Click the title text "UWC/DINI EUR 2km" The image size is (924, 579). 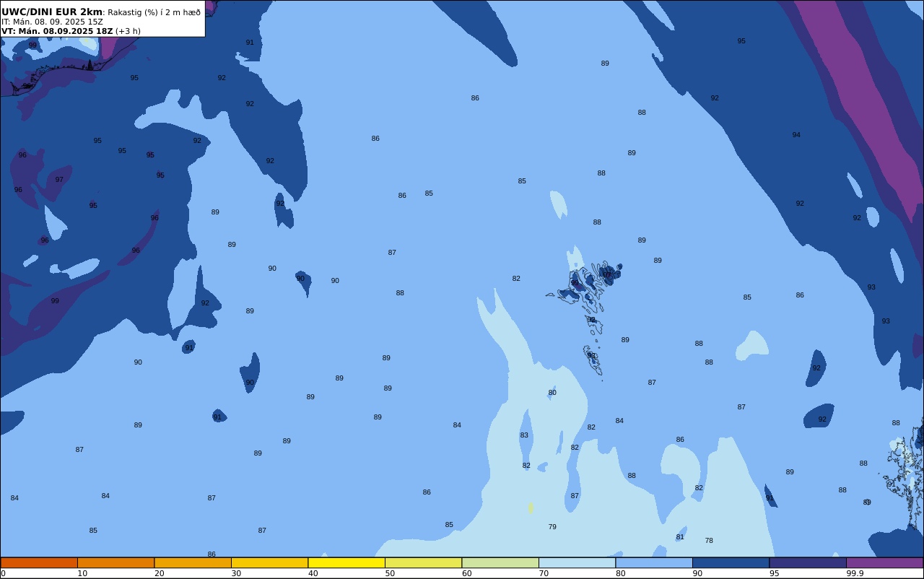pos(52,12)
